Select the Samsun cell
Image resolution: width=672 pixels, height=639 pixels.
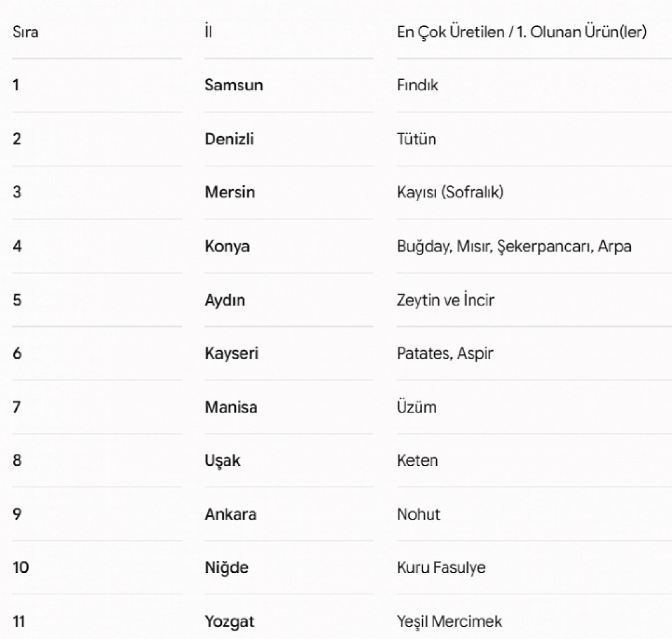coord(234,85)
